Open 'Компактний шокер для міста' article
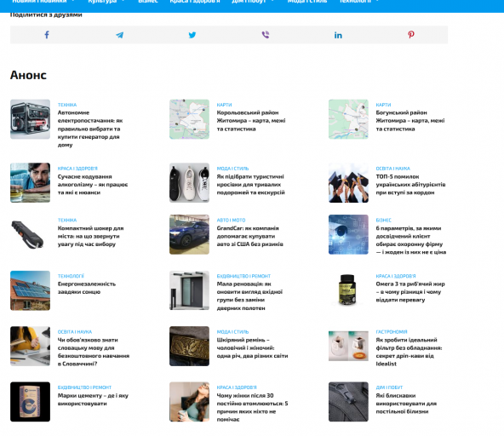The width and height of the screenshot is (504, 436). click(90, 236)
